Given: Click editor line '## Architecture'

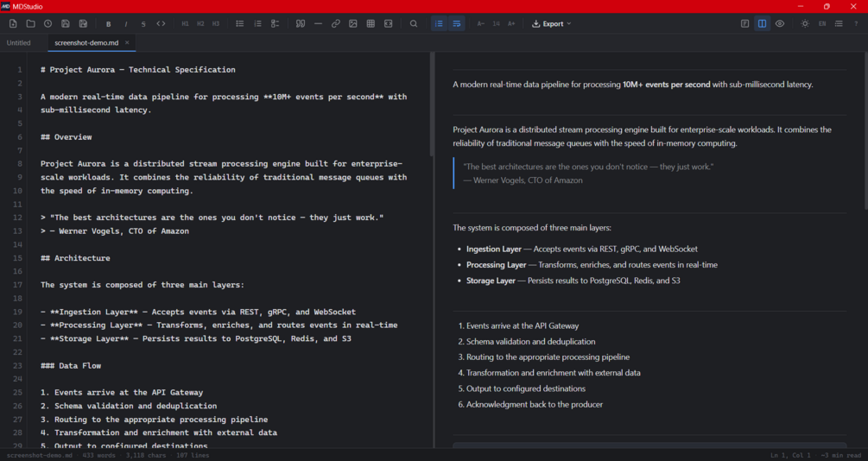Looking at the screenshot, I should (75, 258).
